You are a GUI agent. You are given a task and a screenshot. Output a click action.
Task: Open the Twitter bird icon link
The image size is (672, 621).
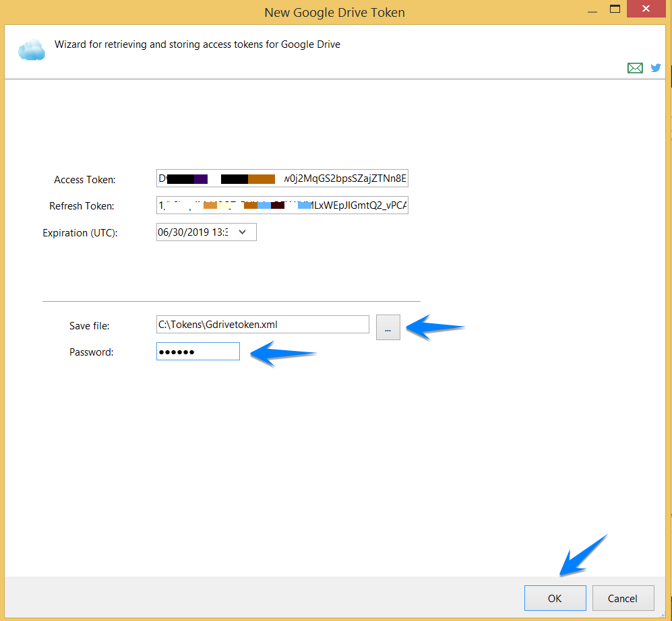point(656,67)
